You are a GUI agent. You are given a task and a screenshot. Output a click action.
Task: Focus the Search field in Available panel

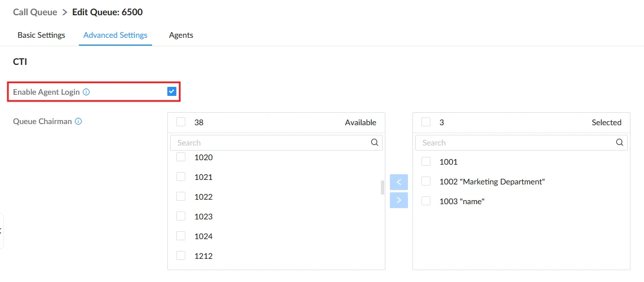tap(276, 143)
